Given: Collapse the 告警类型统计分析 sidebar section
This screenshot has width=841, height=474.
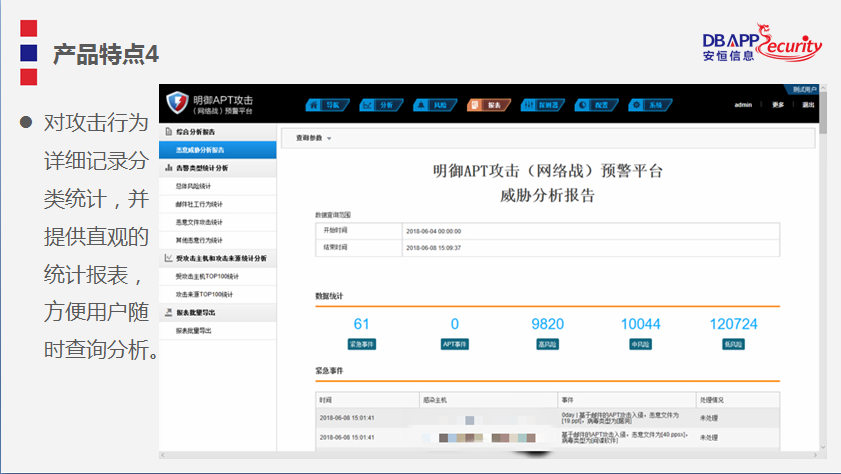Looking at the screenshot, I should (x=218, y=168).
